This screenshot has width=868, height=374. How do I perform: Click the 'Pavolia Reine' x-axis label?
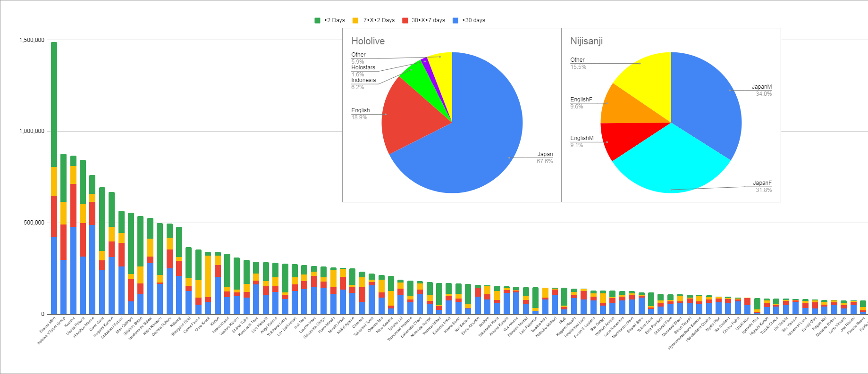[x=856, y=325]
